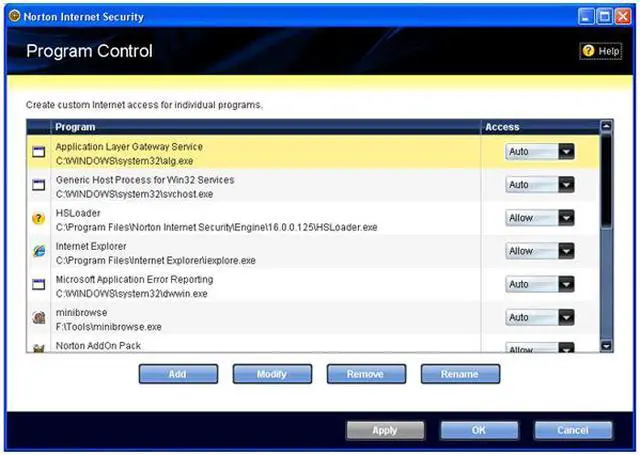640x455 pixels.
Task: Sort by the Access column header
Action: pos(502,127)
